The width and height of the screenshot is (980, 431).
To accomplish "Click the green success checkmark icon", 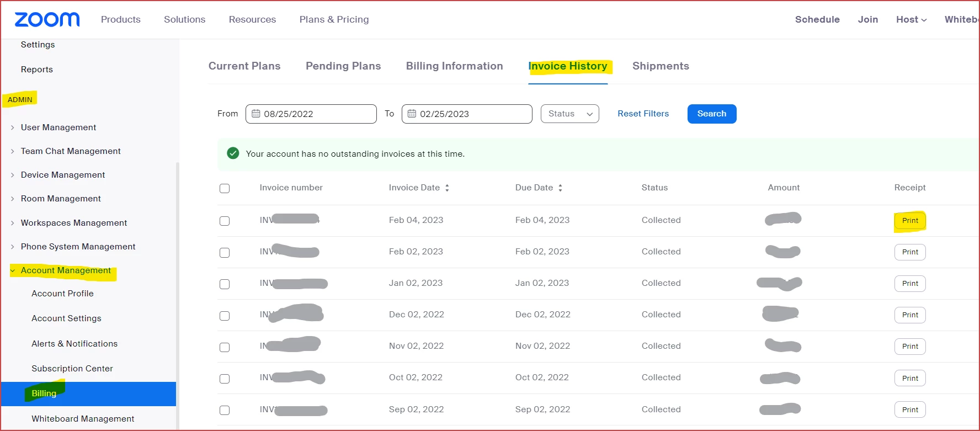I will [233, 153].
